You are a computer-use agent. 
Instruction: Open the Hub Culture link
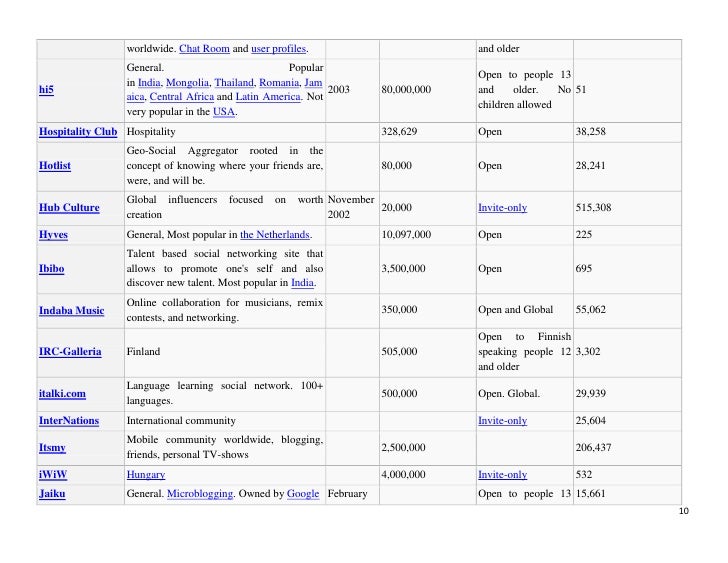(69, 207)
